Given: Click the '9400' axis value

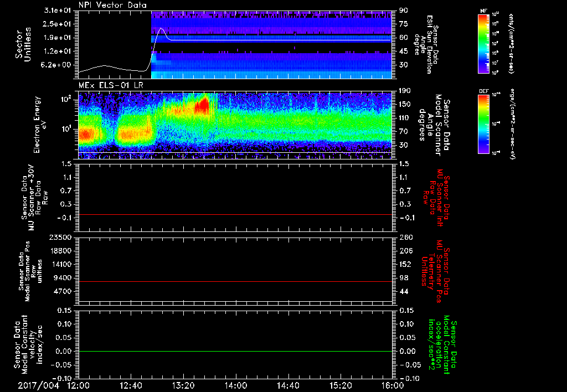Looking at the screenshot, I should point(63,278).
